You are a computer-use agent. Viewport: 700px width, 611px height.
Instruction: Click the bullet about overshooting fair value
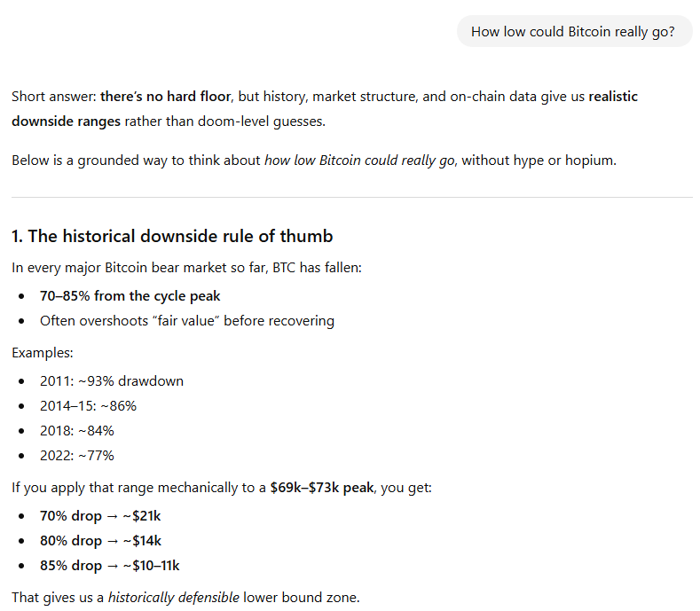click(186, 321)
